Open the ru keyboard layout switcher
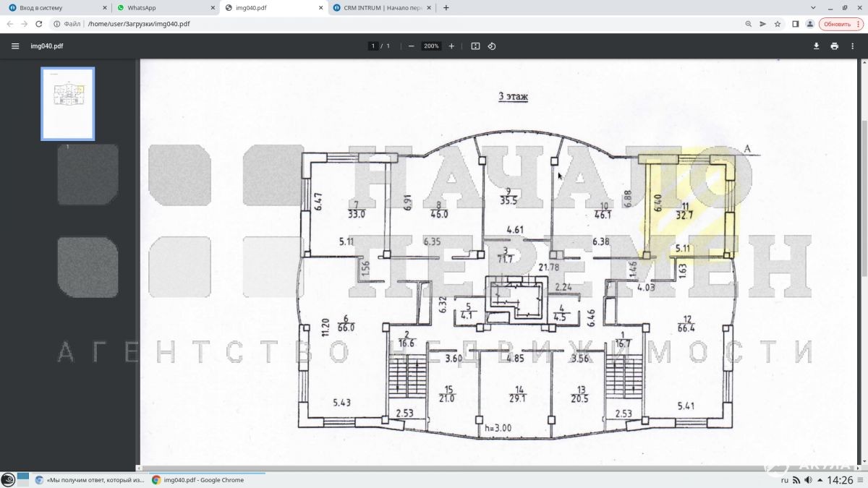Image resolution: width=868 pixels, height=488 pixels. coord(785,480)
